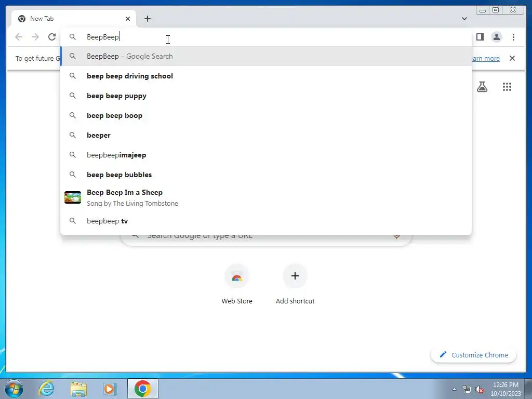The image size is (532, 399).
Task: Open the Web Store shortcut
Action: pyautogui.click(x=237, y=285)
